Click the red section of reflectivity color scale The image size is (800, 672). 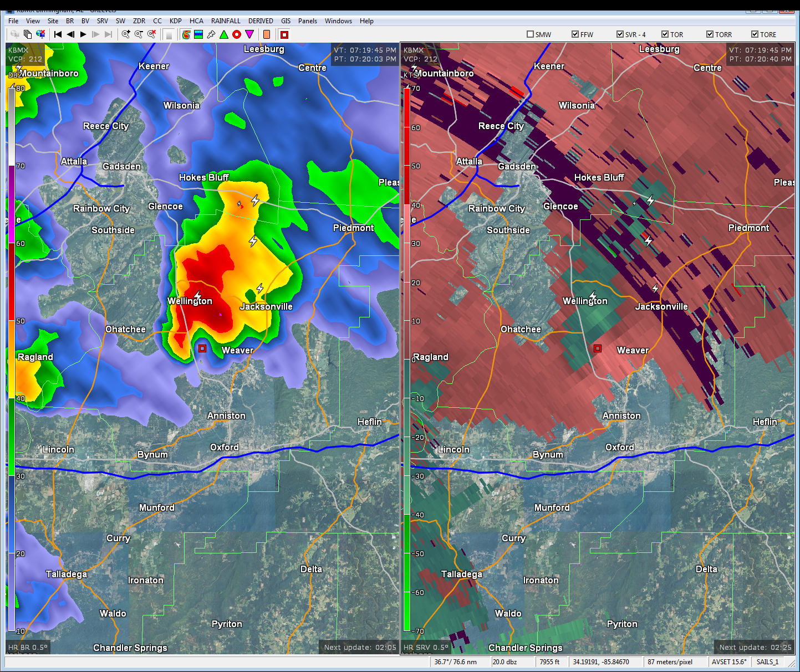click(x=11, y=281)
